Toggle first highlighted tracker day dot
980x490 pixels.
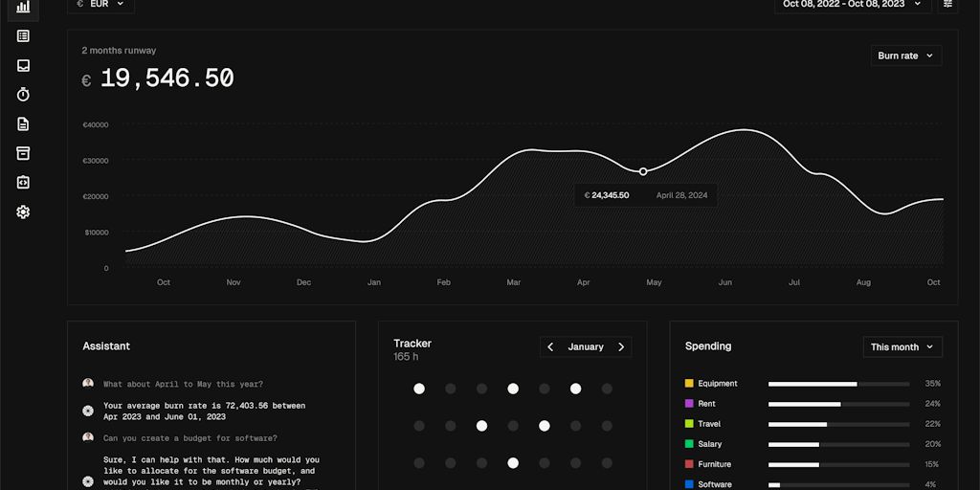[x=419, y=389]
